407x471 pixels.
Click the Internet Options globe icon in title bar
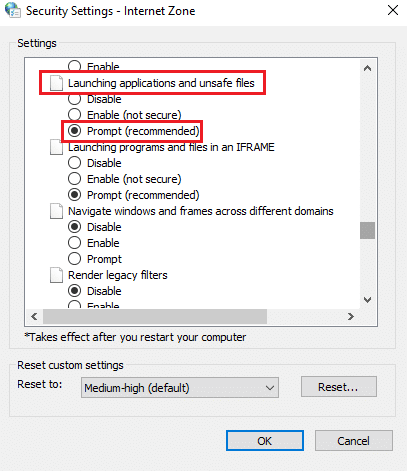point(13,10)
